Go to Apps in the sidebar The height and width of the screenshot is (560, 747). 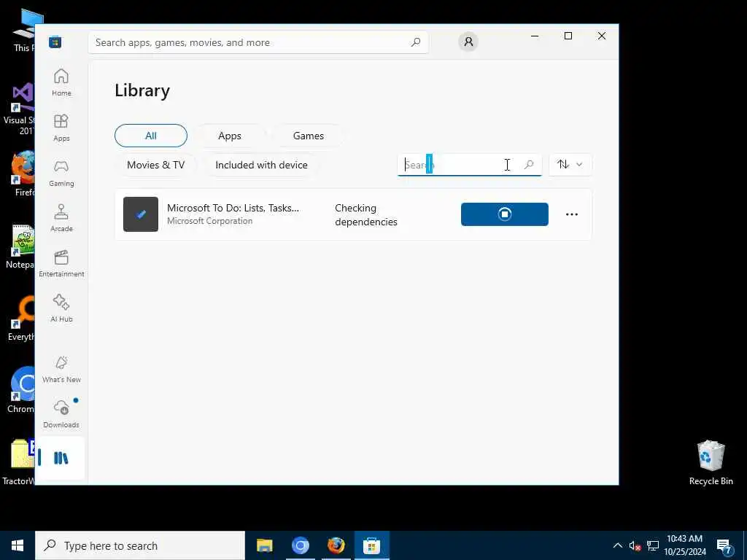(61, 128)
